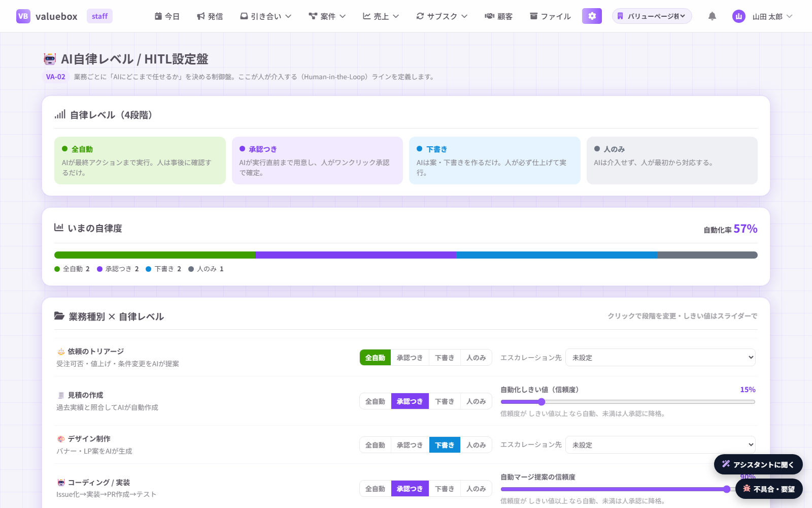Click the palette icon beside デザイン制作
This screenshot has width=812, height=508.
point(61,439)
